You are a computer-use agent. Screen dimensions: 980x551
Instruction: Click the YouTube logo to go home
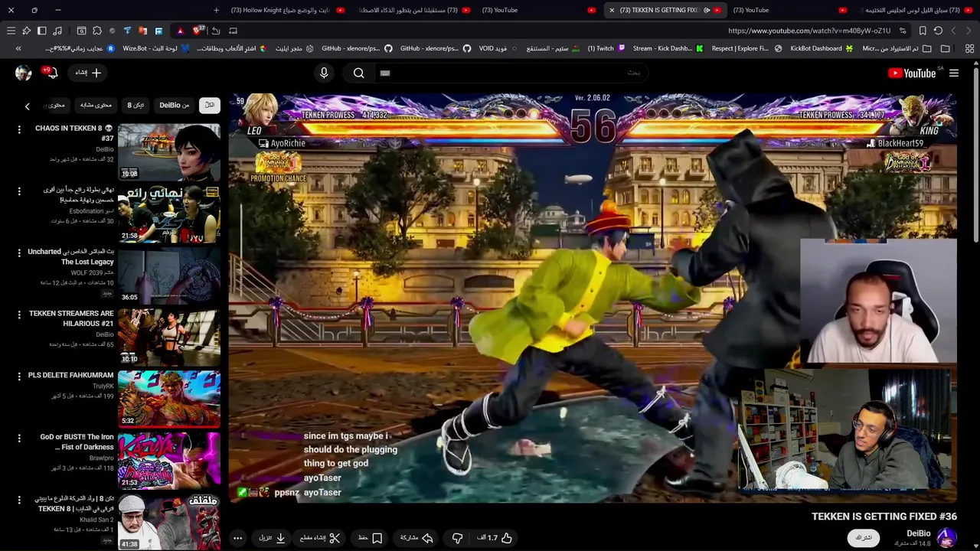point(912,73)
